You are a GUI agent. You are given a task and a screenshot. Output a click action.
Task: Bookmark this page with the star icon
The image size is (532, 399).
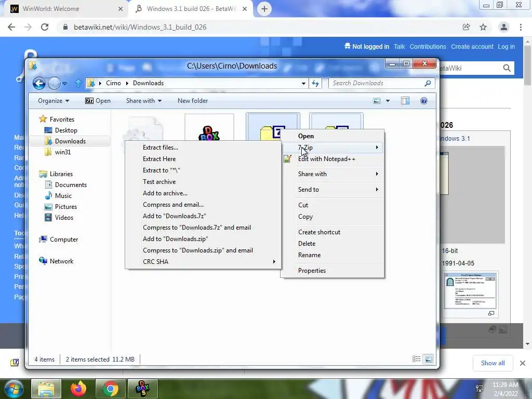(483, 27)
